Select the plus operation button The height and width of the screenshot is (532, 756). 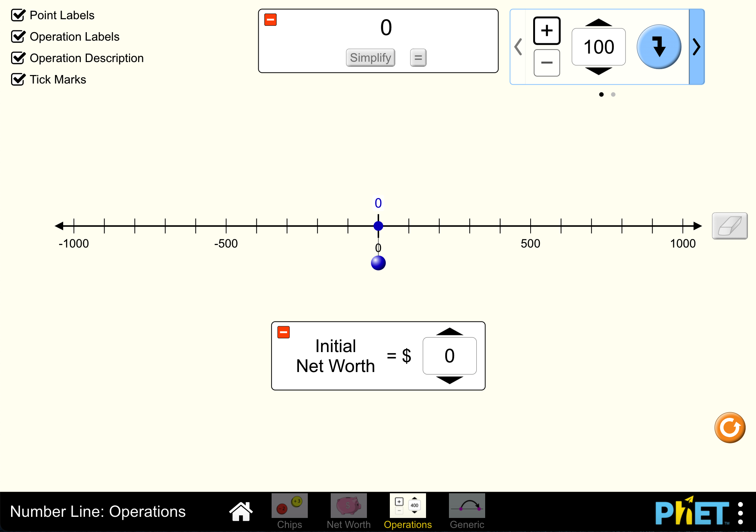[546, 31]
